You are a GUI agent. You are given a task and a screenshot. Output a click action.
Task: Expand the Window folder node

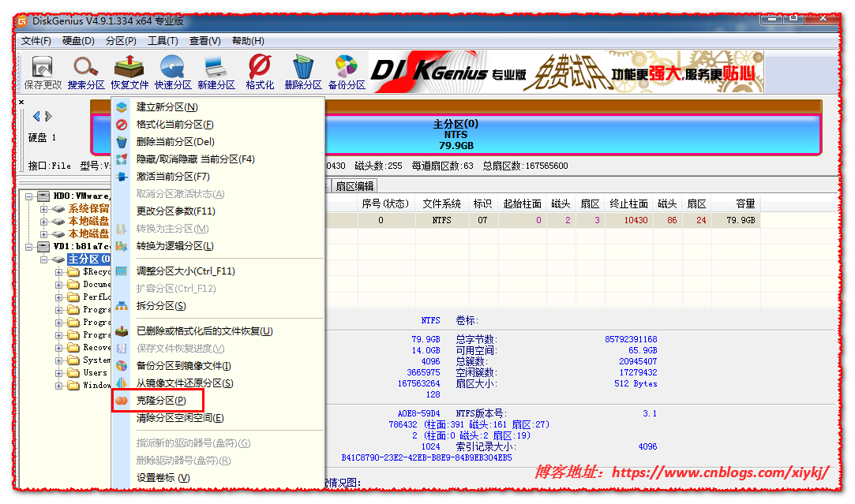click(58, 386)
